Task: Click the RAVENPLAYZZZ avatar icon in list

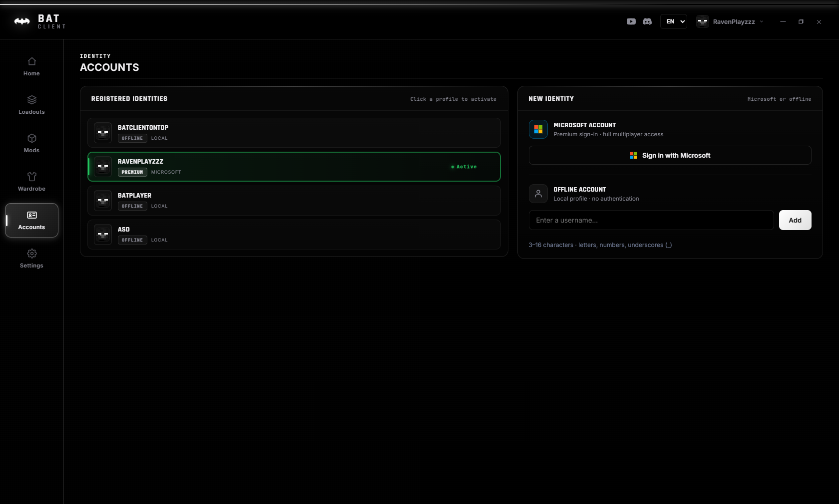Action: tap(103, 167)
